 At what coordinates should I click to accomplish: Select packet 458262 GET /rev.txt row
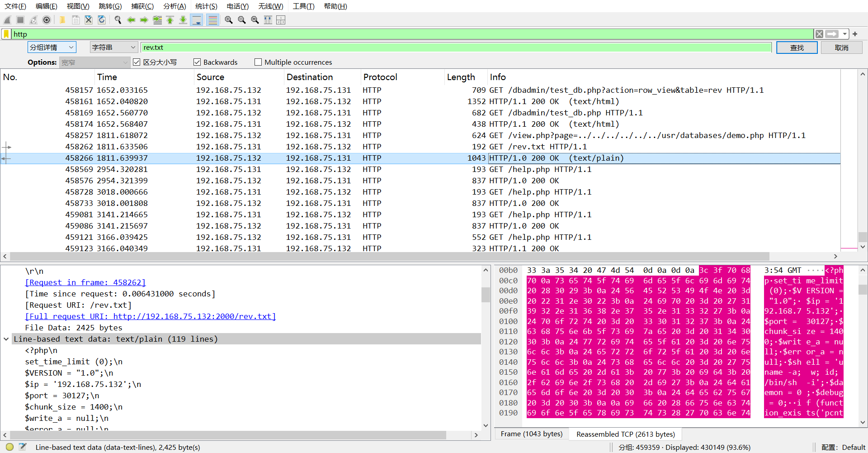point(420,147)
